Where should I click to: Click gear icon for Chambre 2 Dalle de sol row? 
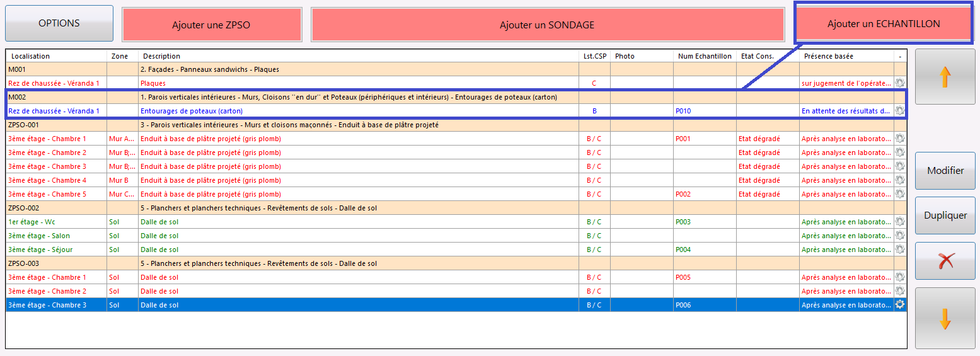pyautogui.click(x=900, y=291)
